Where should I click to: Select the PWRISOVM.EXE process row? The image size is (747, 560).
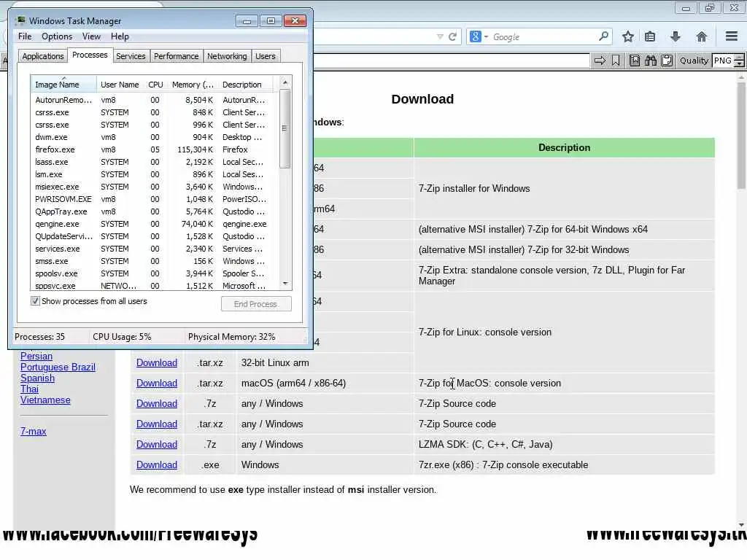pos(155,199)
